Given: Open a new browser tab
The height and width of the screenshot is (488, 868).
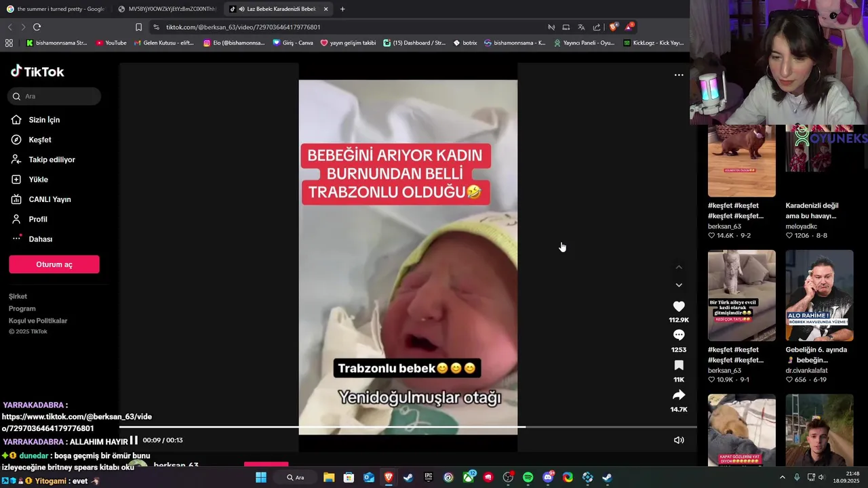Looking at the screenshot, I should click(x=342, y=9).
